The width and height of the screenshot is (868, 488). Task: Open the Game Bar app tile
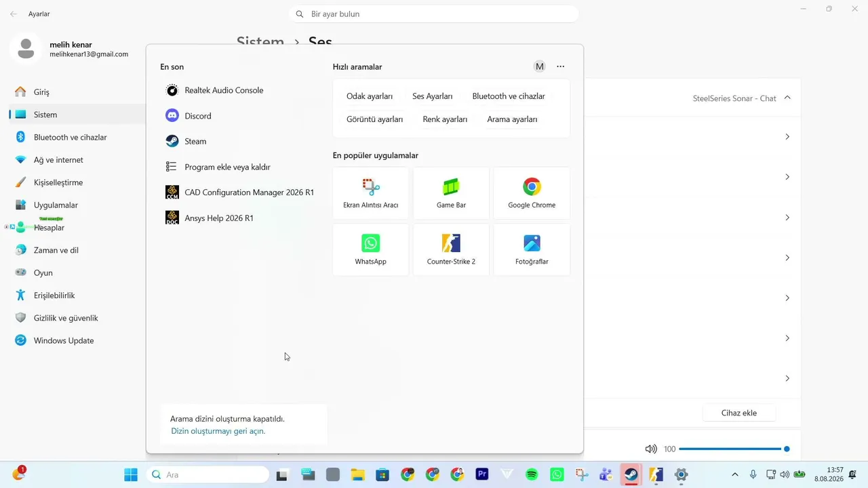tap(451, 193)
